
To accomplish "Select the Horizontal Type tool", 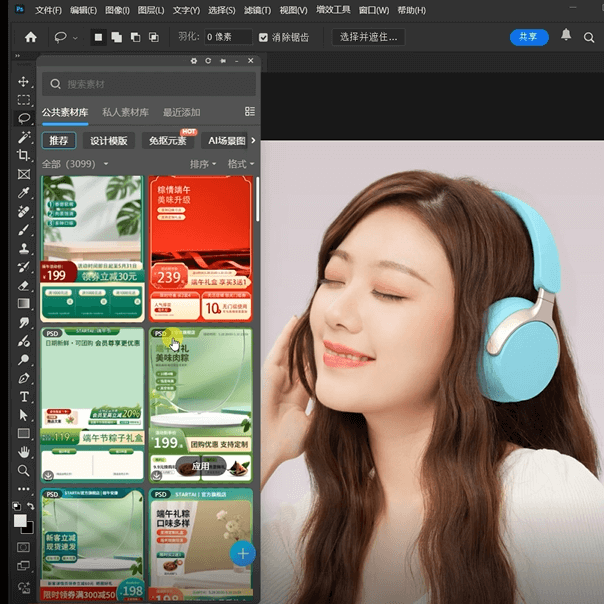I will (x=23, y=396).
